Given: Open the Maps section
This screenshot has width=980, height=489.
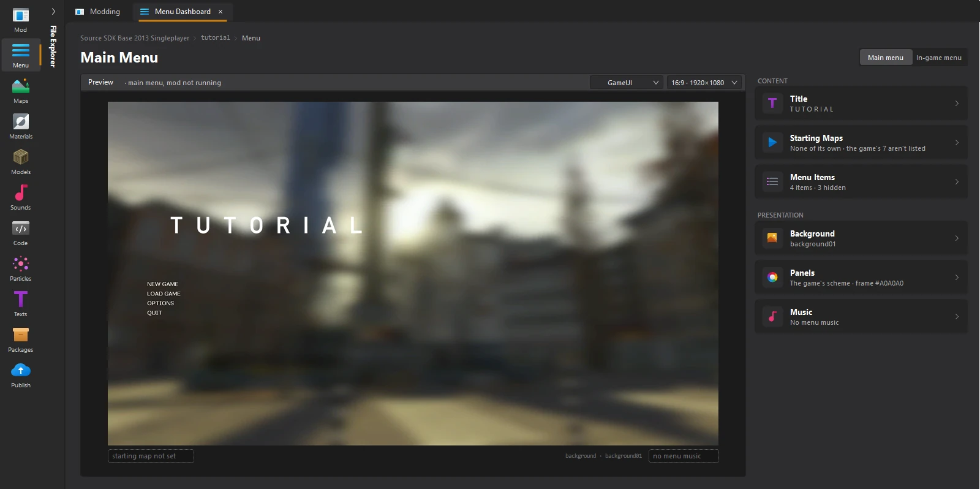Looking at the screenshot, I should point(21,91).
